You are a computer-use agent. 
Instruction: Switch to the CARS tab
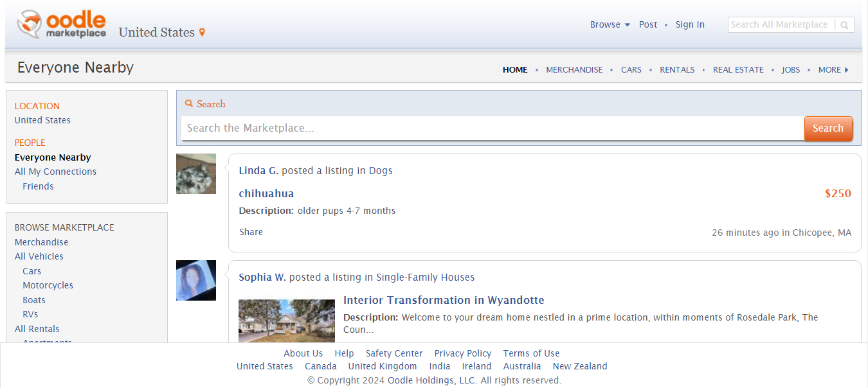tap(631, 69)
